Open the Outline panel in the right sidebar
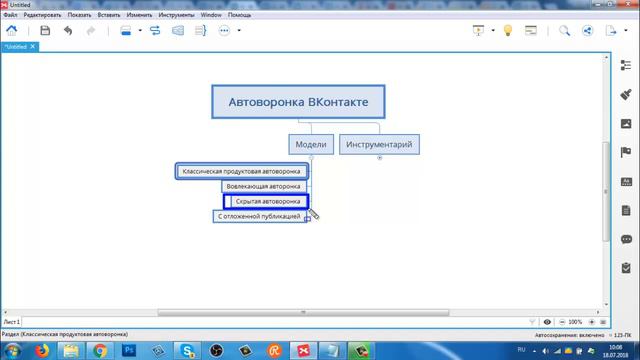 pyautogui.click(x=626, y=65)
